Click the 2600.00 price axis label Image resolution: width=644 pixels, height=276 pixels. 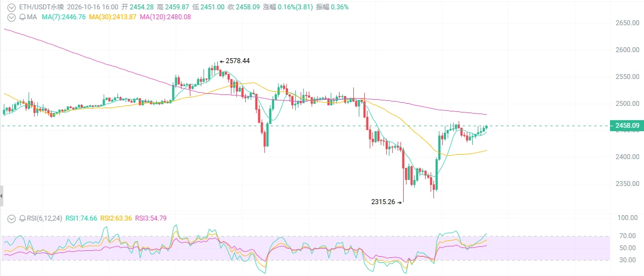pyautogui.click(x=628, y=50)
